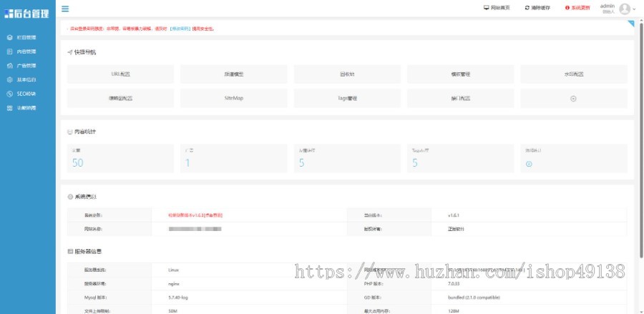
Task: Click the new version v1.6.3 notice link
Action: (195, 215)
